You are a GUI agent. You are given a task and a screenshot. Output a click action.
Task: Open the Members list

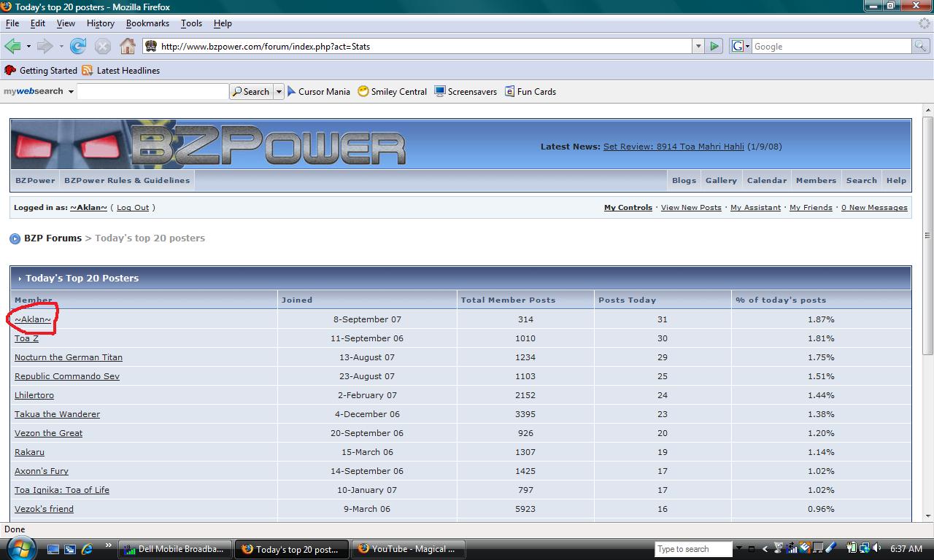816,180
